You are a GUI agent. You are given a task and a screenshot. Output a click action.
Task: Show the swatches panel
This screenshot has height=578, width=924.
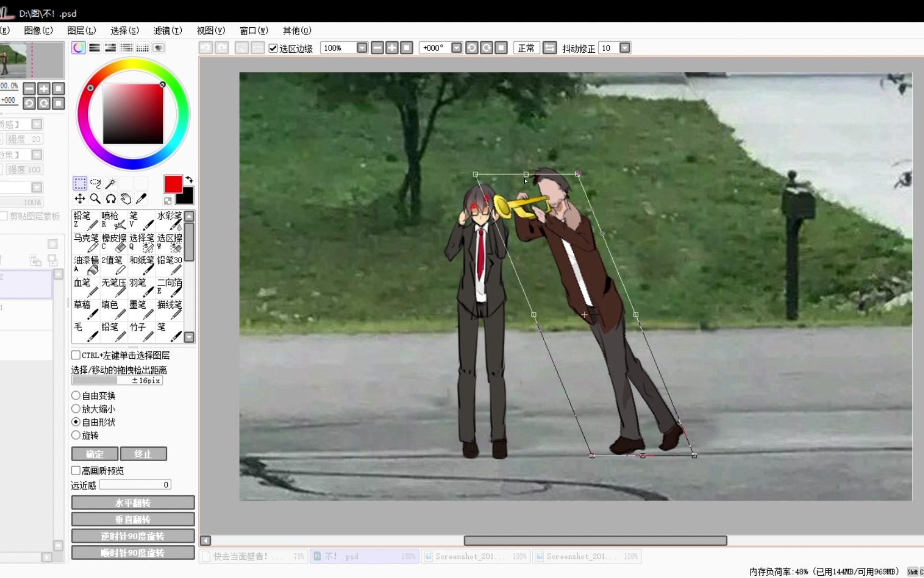[x=143, y=48]
